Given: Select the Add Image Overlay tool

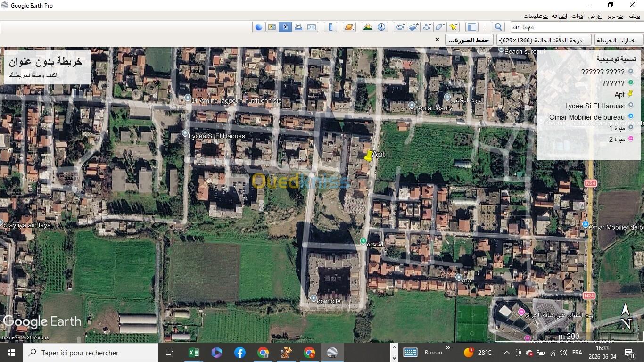Looking at the screenshot, I should pos(413,27).
